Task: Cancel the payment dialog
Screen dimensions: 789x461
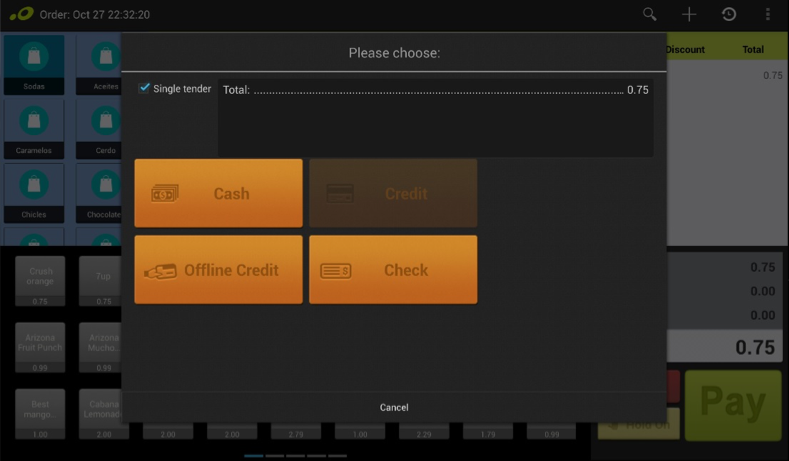Action: [394, 407]
